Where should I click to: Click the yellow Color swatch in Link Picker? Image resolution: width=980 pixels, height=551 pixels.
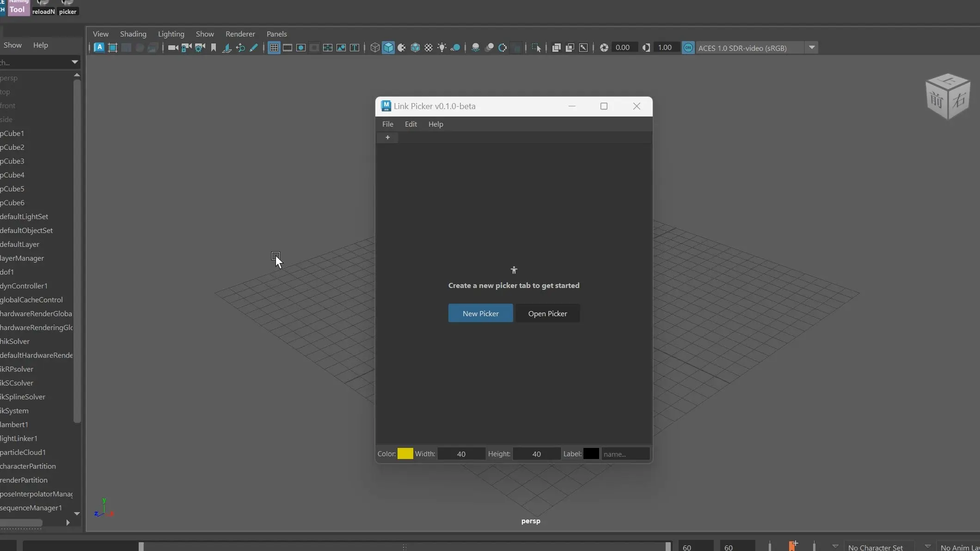tap(405, 453)
